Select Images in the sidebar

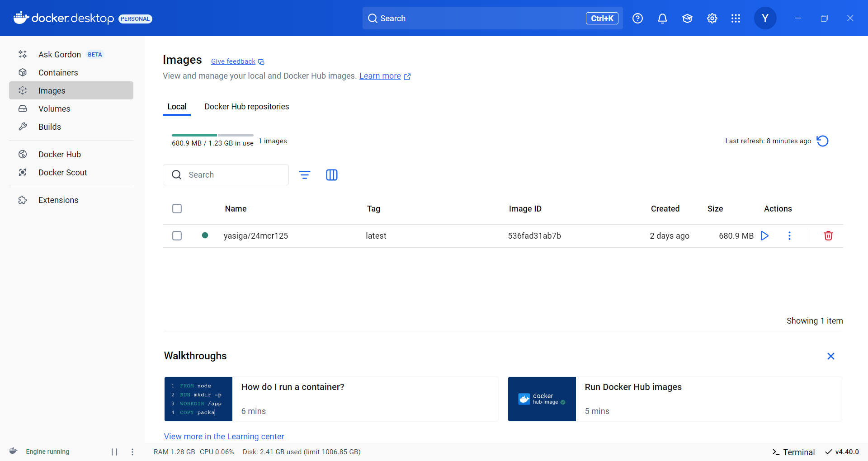coord(71,90)
